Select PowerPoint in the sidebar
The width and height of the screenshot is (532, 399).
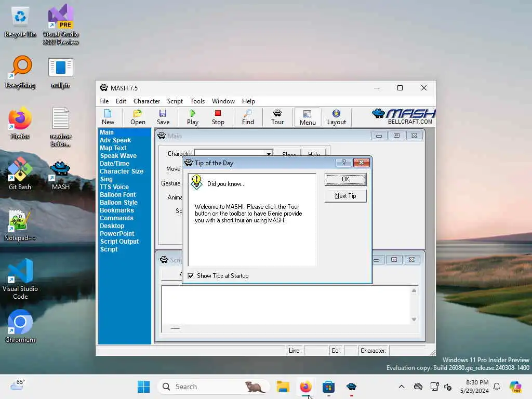(x=117, y=234)
